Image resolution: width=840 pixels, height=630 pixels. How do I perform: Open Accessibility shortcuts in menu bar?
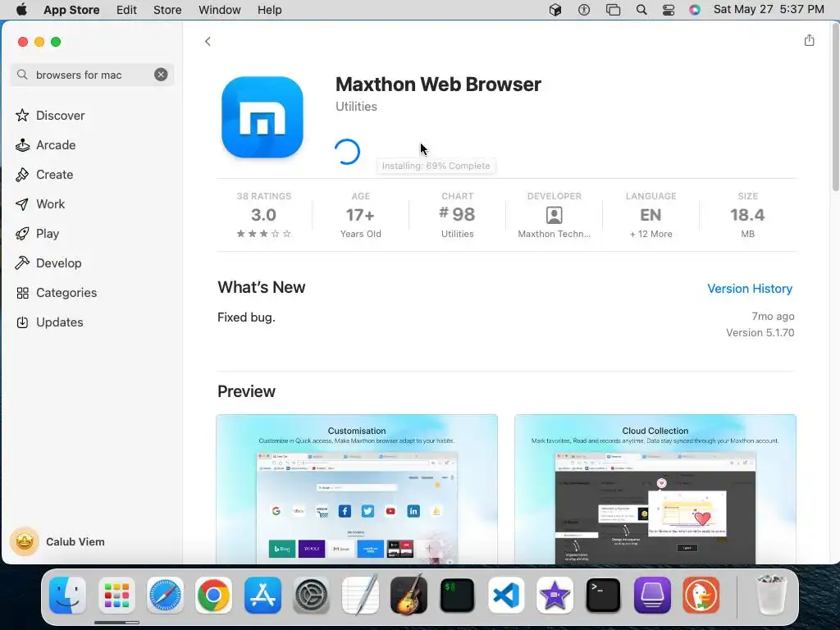click(x=584, y=10)
